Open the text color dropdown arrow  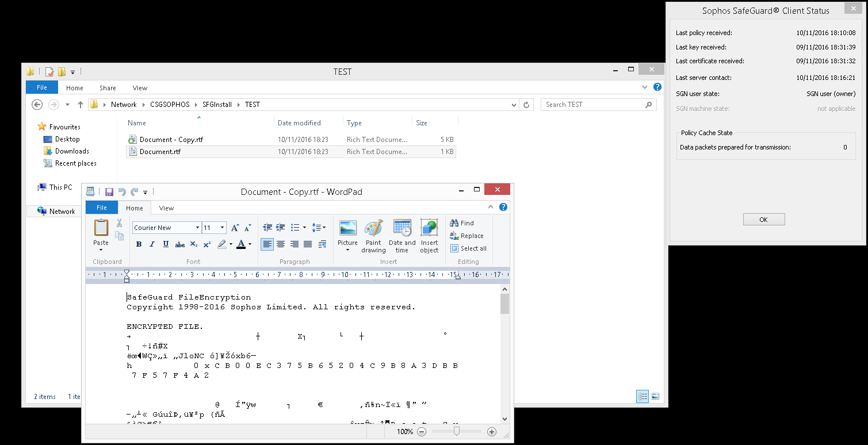click(250, 244)
